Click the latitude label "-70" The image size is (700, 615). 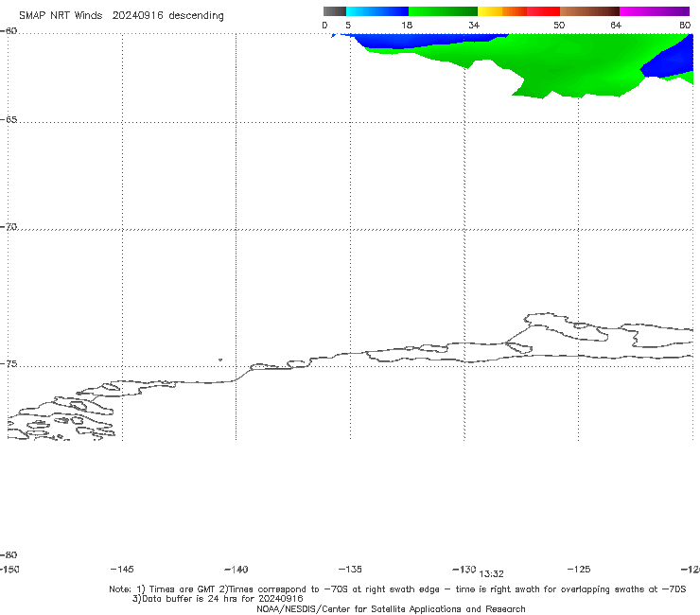(9, 227)
